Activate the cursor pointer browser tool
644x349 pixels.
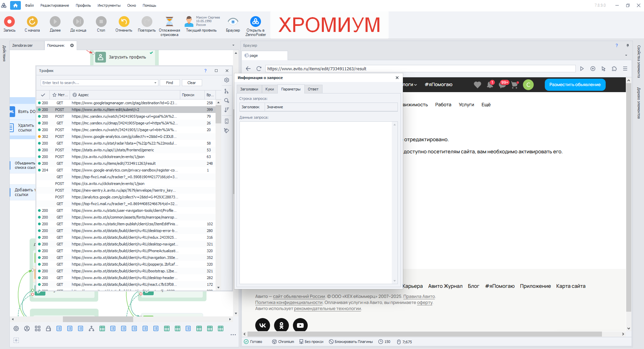coord(604,69)
